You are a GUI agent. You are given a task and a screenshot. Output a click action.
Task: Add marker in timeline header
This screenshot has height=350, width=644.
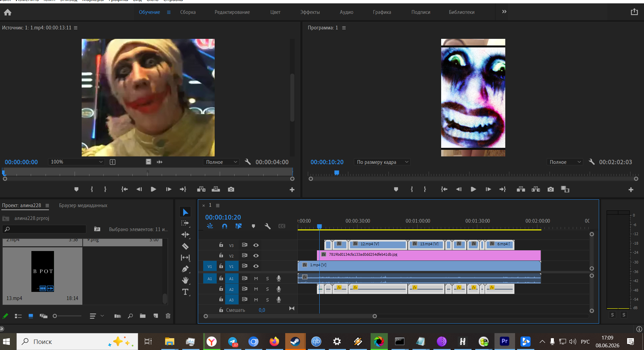(x=253, y=226)
